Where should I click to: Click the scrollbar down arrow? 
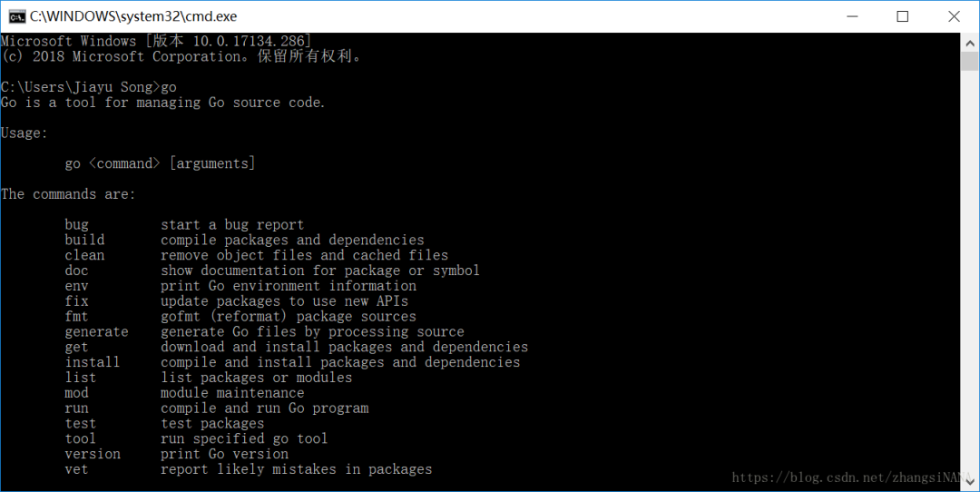969,483
